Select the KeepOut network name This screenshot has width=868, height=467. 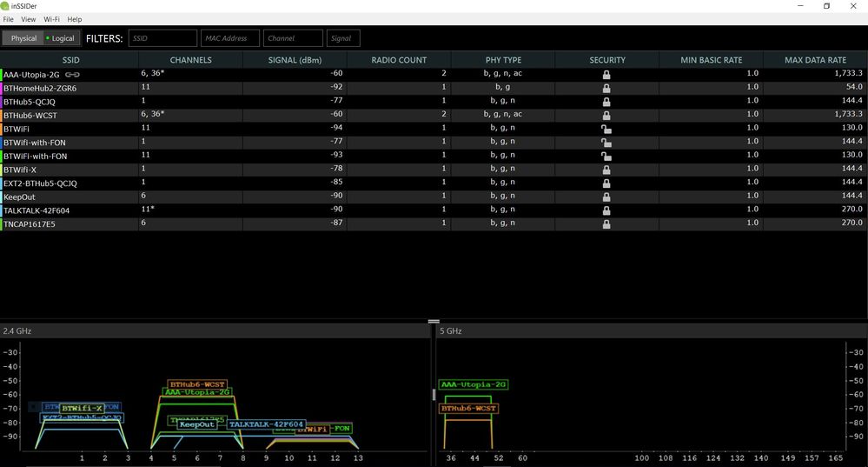(x=19, y=197)
